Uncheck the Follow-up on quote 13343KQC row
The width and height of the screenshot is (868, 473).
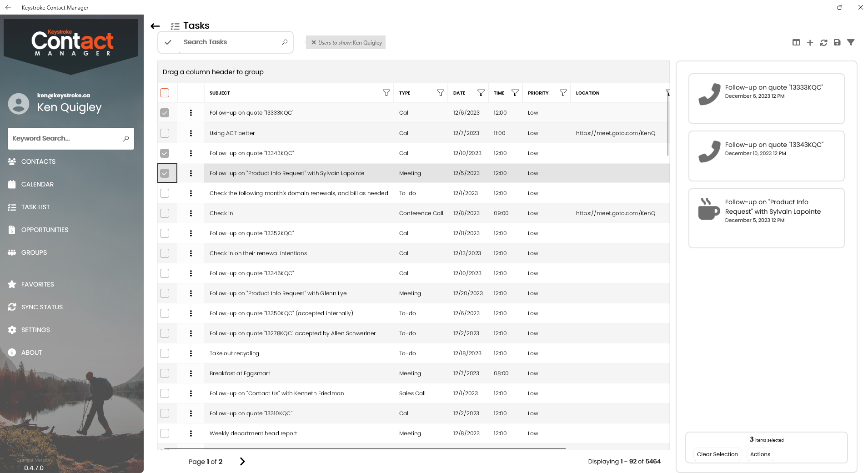(165, 153)
